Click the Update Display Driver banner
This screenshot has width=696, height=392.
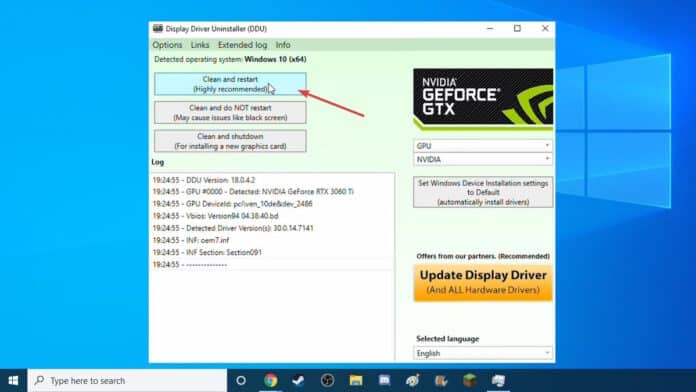click(483, 283)
